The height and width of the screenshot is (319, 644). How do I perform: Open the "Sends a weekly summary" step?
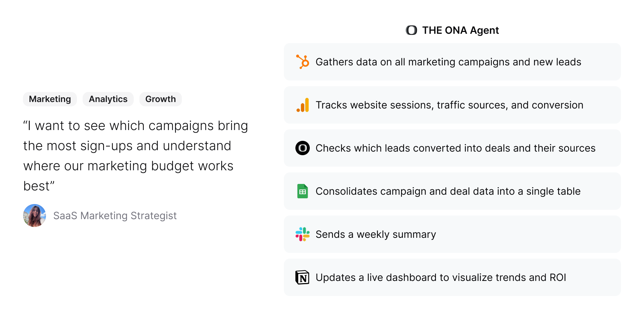click(376, 234)
